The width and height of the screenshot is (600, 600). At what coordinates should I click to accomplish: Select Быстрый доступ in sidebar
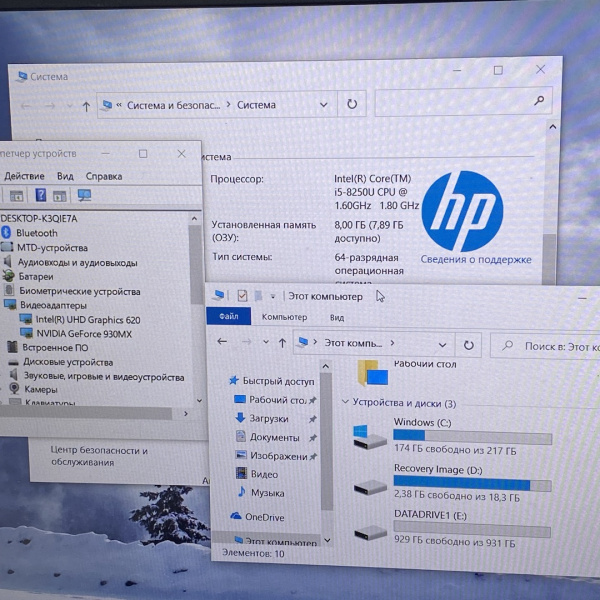(x=278, y=381)
